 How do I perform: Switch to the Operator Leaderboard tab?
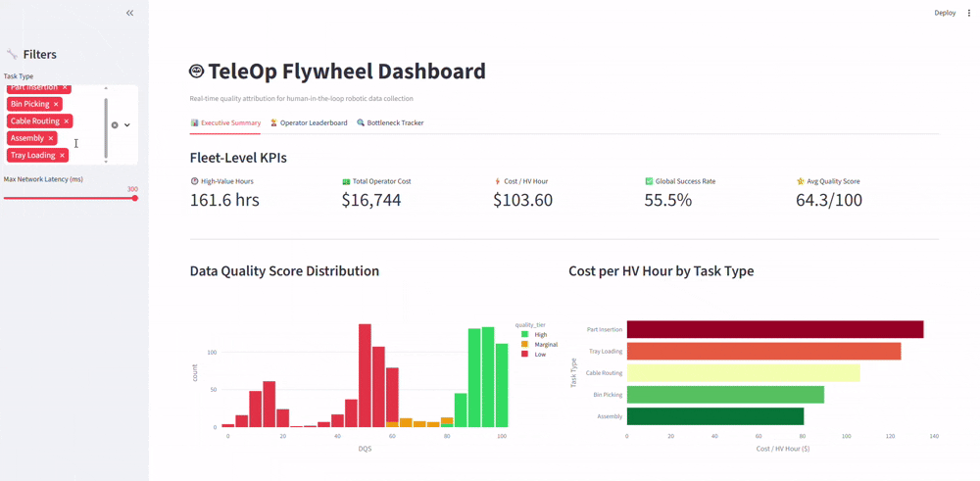[309, 123]
